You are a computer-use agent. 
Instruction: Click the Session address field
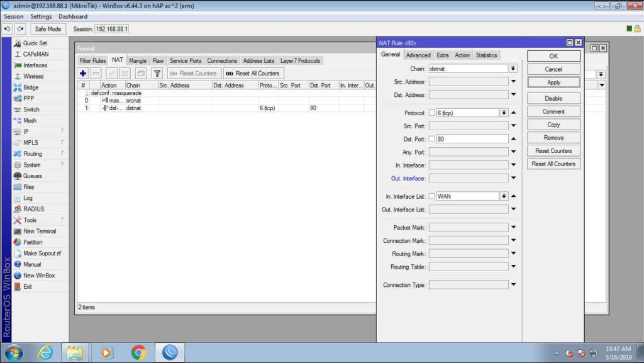click(x=112, y=29)
